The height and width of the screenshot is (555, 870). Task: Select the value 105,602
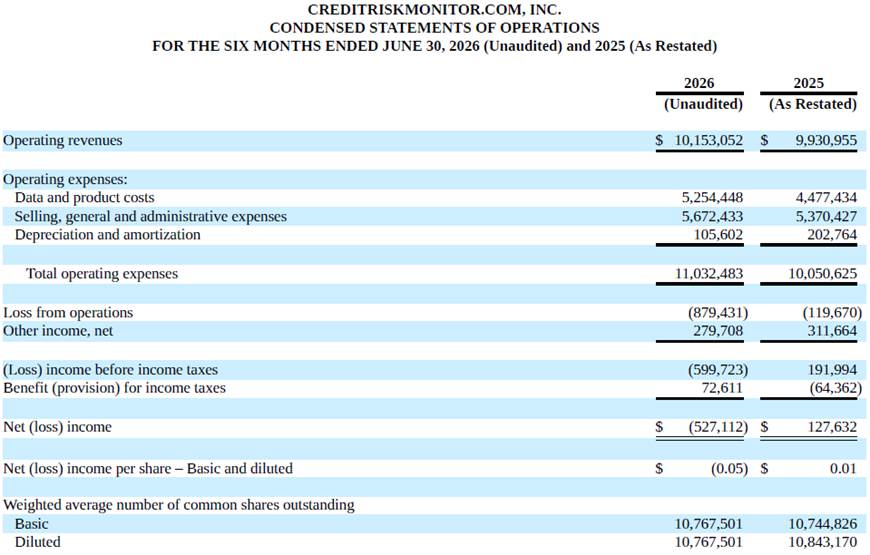[718, 235]
